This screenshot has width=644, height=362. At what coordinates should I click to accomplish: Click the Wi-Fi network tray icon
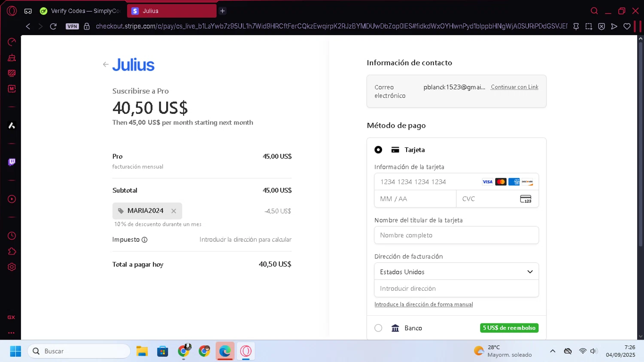click(583, 351)
